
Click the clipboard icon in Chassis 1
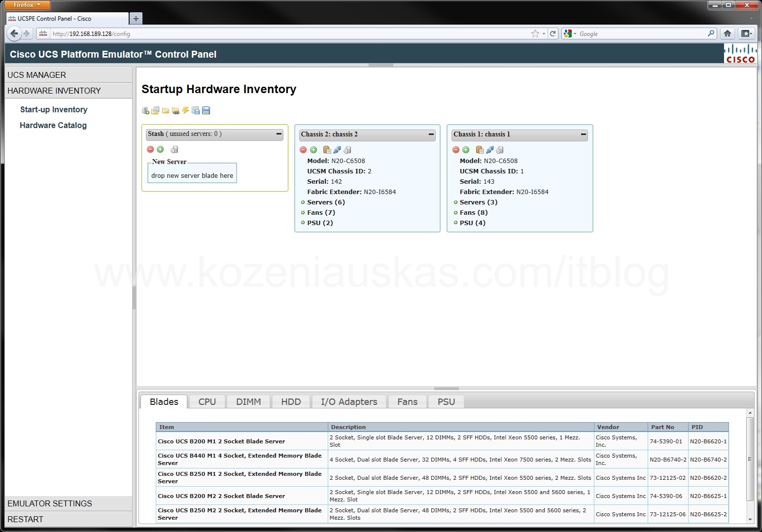tap(480, 150)
